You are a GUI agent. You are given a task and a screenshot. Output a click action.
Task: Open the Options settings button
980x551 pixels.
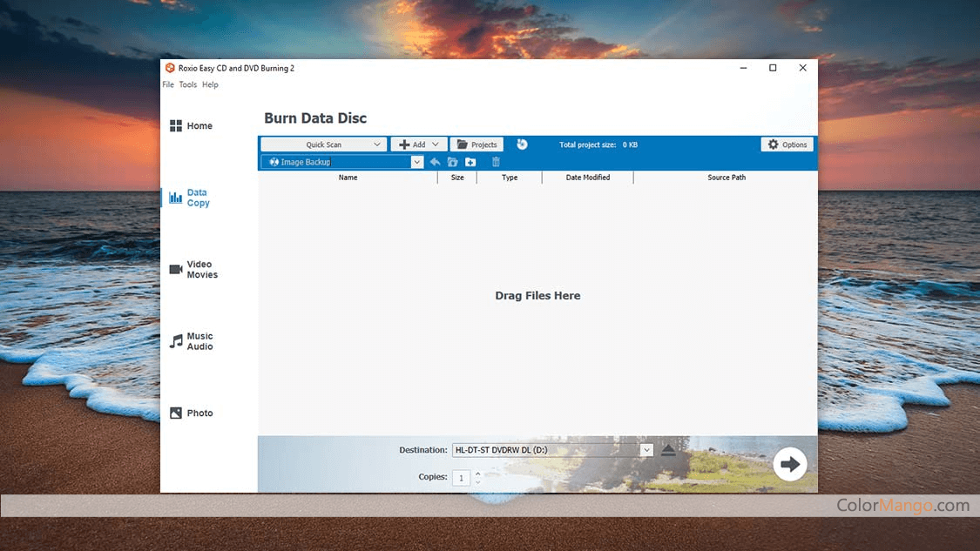(x=787, y=144)
